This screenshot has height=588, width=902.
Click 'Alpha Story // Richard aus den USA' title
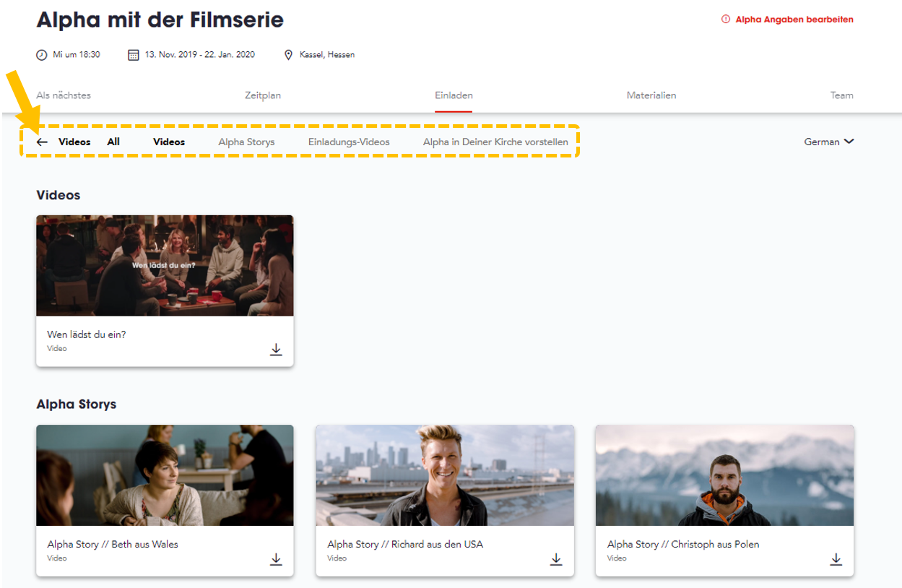click(x=405, y=544)
